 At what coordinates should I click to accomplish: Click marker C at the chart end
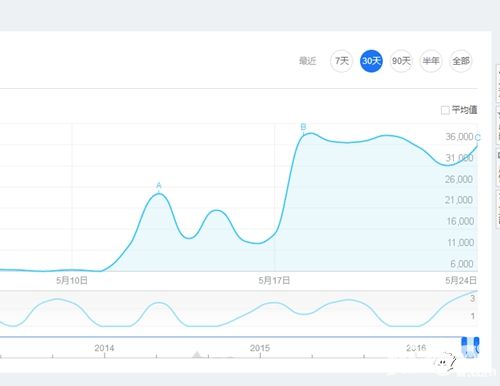pos(478,138)
